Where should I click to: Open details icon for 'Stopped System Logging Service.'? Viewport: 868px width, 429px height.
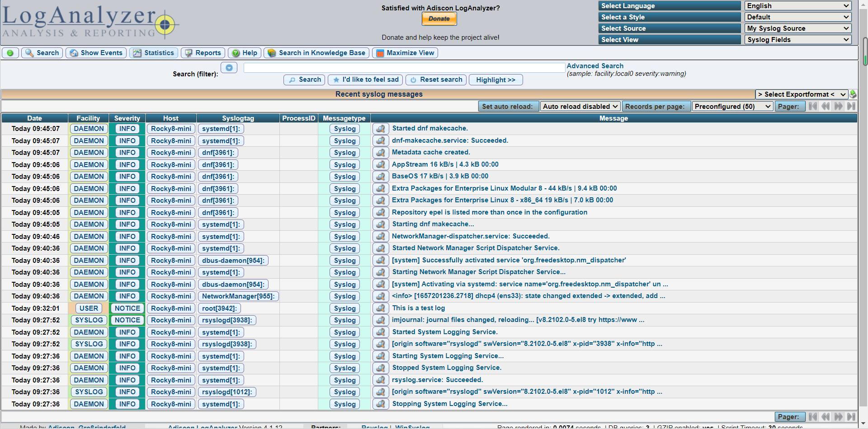coord(381,368)
